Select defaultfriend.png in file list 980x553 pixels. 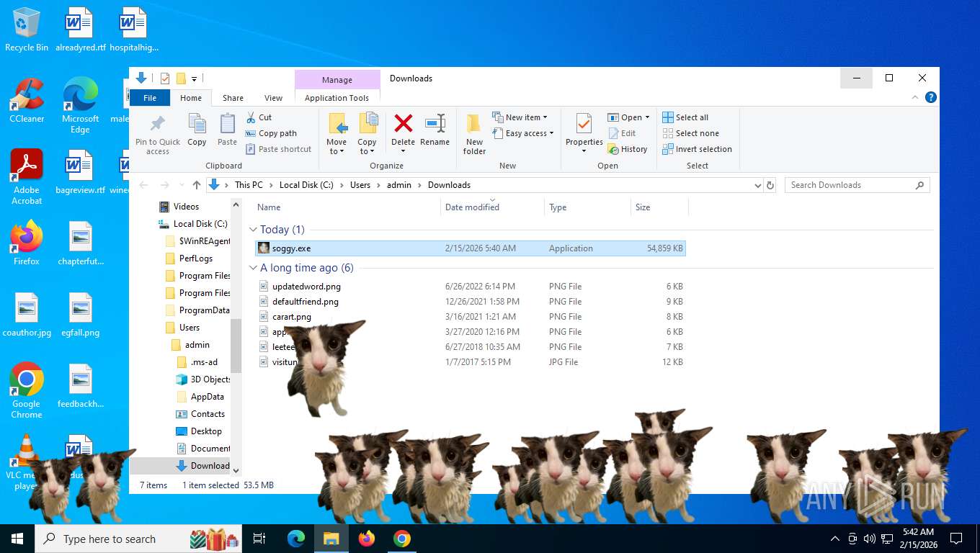pos(471,302)
